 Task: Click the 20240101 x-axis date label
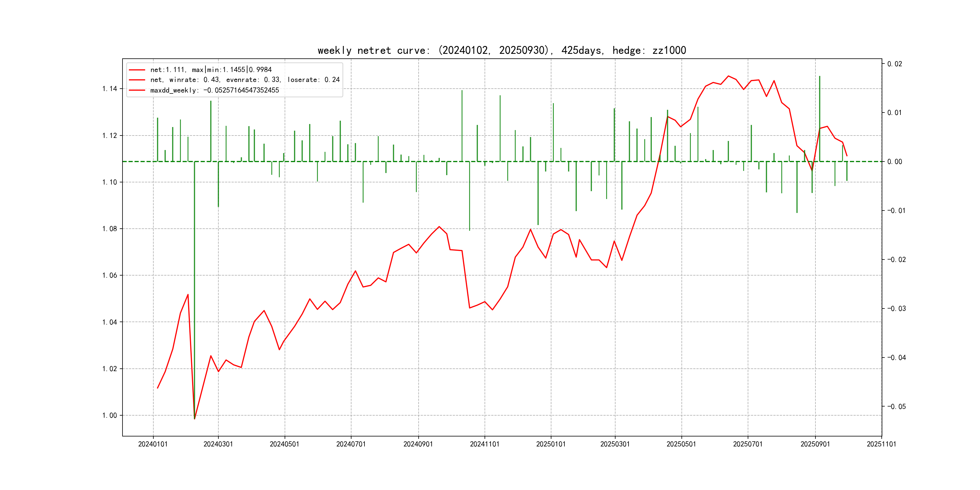(x=153, y=444)
